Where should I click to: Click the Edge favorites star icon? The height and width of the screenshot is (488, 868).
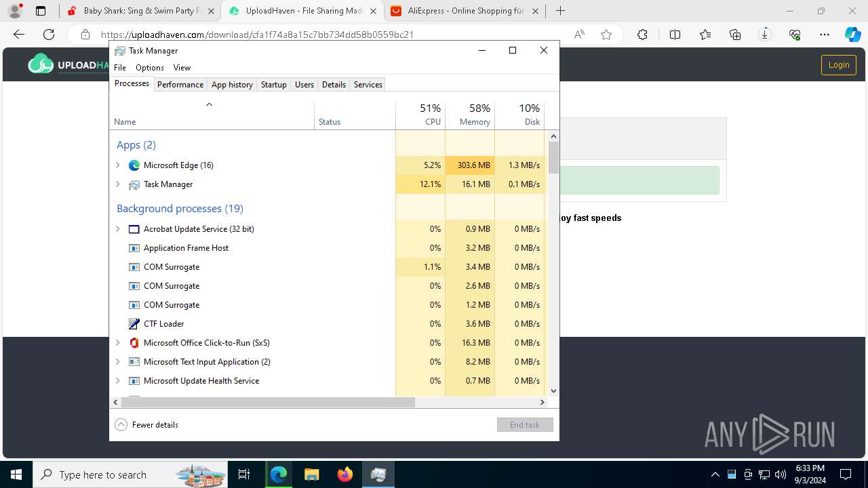606,35
